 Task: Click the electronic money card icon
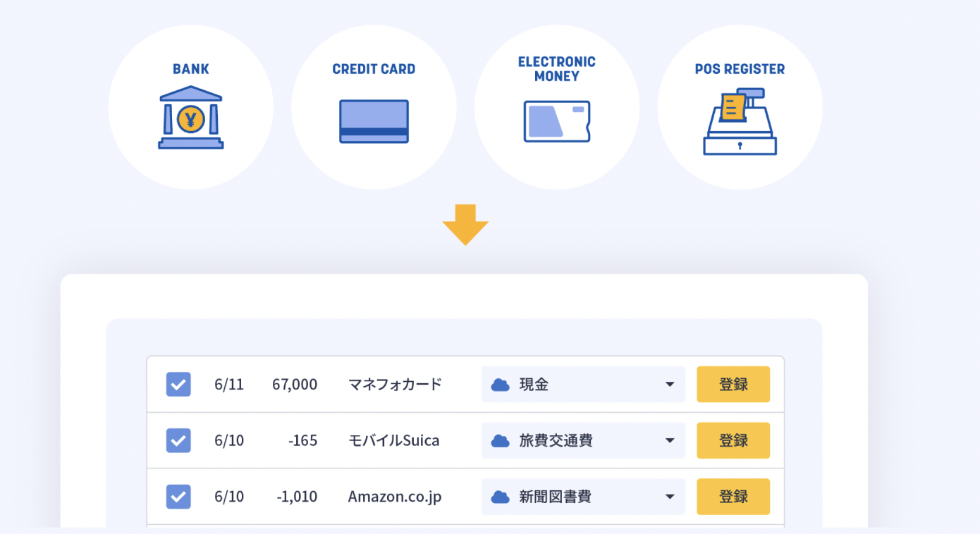tap(557, 121)
